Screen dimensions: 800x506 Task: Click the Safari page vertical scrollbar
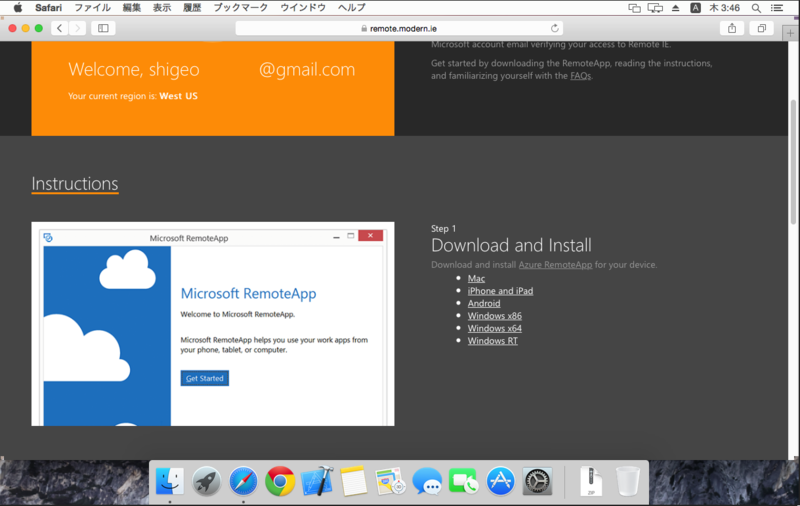[793, 163]
